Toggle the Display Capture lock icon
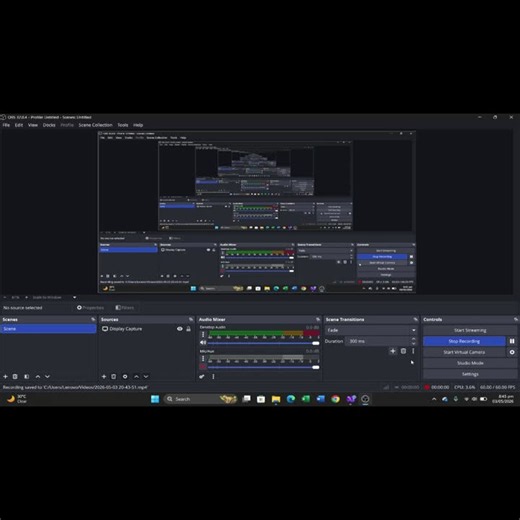520x520 pixels. coord(188,329)
